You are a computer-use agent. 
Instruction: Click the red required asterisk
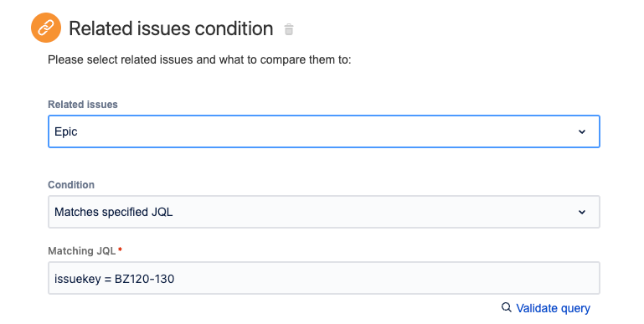point(120,249)
